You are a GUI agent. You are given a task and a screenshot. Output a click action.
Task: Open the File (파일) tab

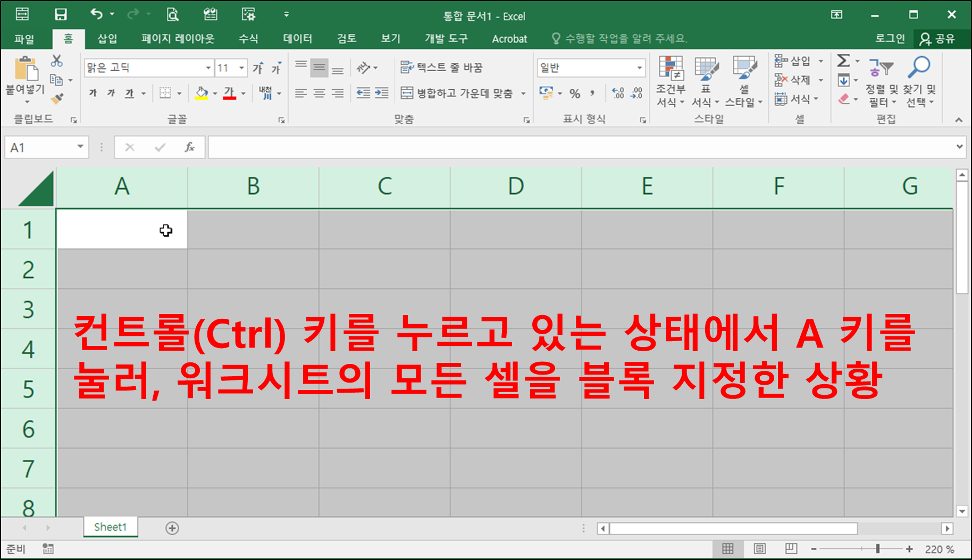click(24, 39)
